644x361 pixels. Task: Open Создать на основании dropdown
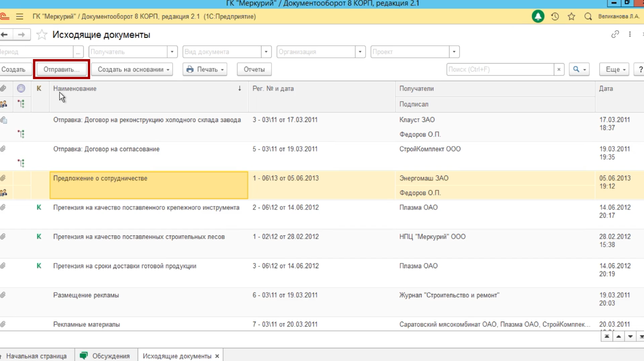coord(132,69)
